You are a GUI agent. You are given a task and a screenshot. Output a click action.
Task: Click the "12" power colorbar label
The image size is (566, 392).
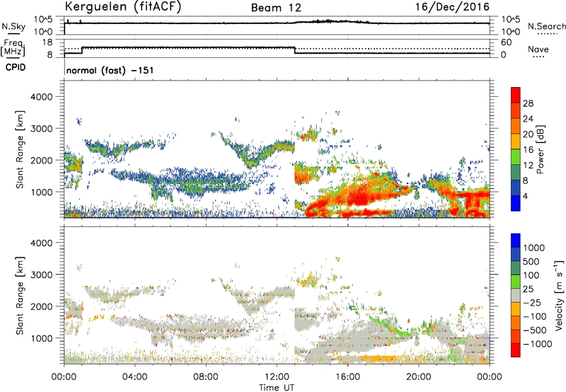tap(528, 166)
